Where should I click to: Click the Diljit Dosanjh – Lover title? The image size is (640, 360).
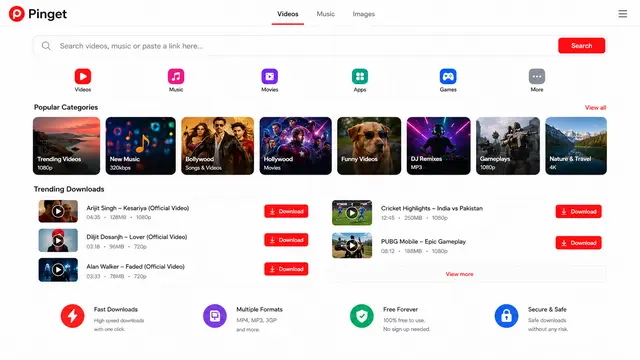[137, 237]
